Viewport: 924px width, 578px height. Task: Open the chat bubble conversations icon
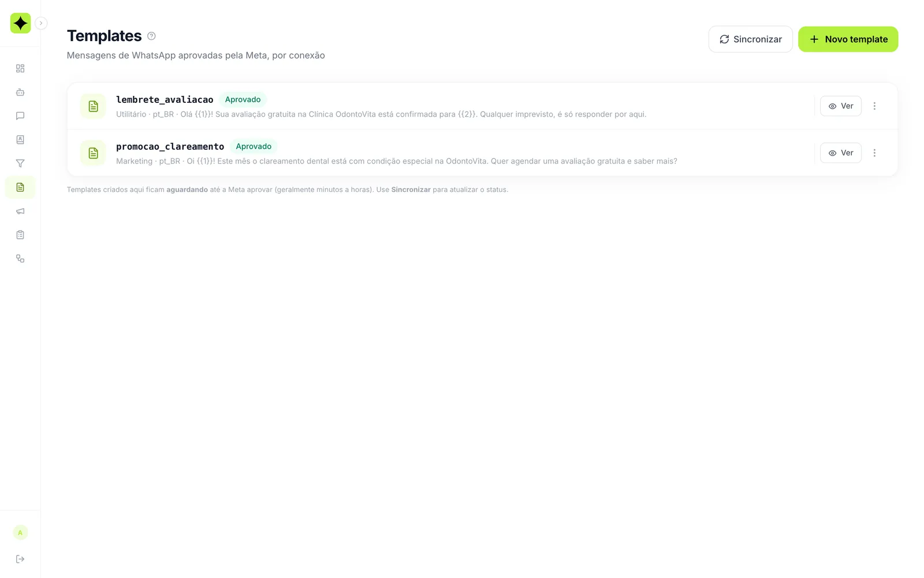pyautogui.click(x=20, y=116)
